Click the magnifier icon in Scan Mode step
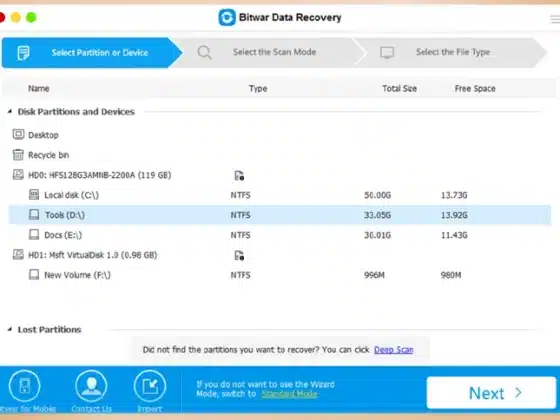Screen dimensions: 560x420 pos(204,52)
